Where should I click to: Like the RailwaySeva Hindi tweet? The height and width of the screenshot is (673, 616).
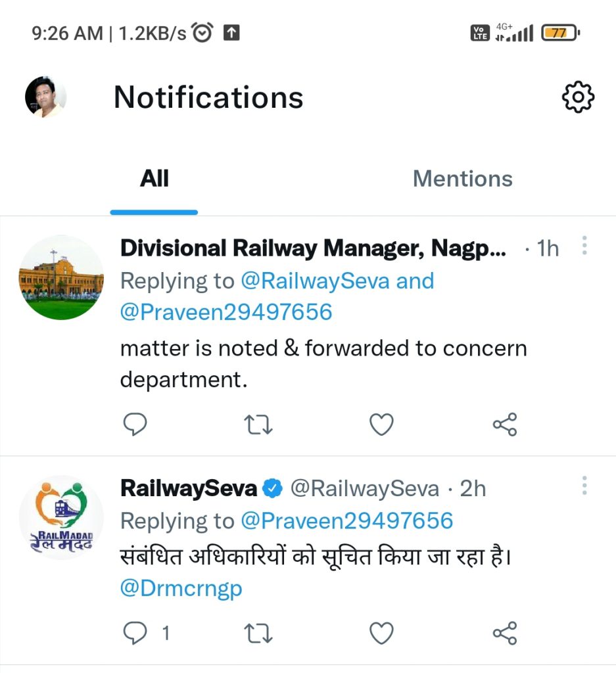(381, 633)
